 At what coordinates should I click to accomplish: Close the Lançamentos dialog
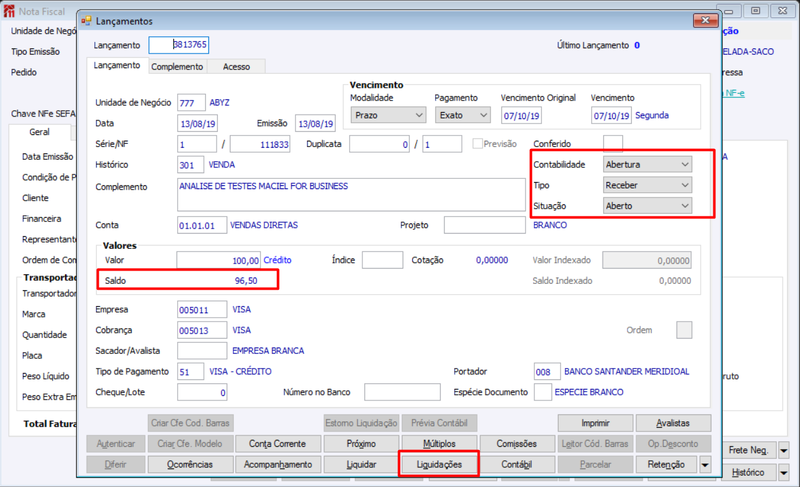click(705, 20)
